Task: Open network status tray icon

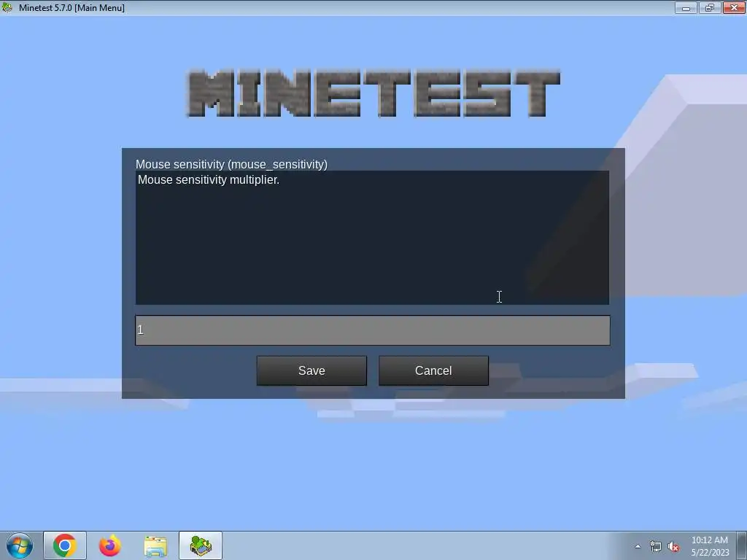Action: (656, 546)
